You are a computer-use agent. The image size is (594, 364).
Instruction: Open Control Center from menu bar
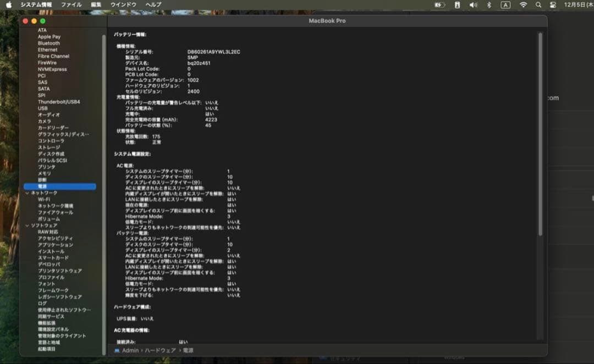pos(553,4)
